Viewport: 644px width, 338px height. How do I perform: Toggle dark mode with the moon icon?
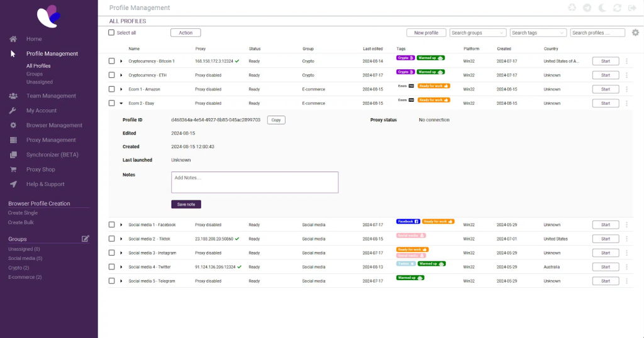(x=602, y=8)
